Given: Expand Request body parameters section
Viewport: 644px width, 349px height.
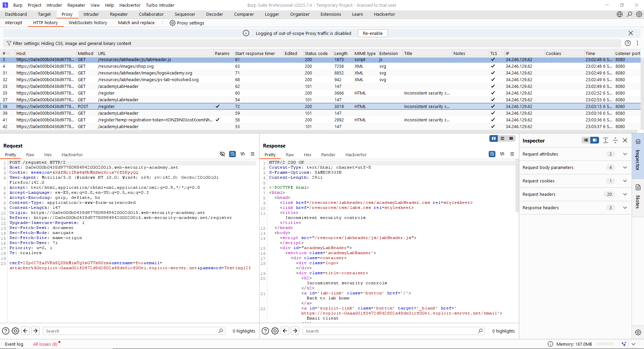Looking at the screenshot, I should coord(625,168).
